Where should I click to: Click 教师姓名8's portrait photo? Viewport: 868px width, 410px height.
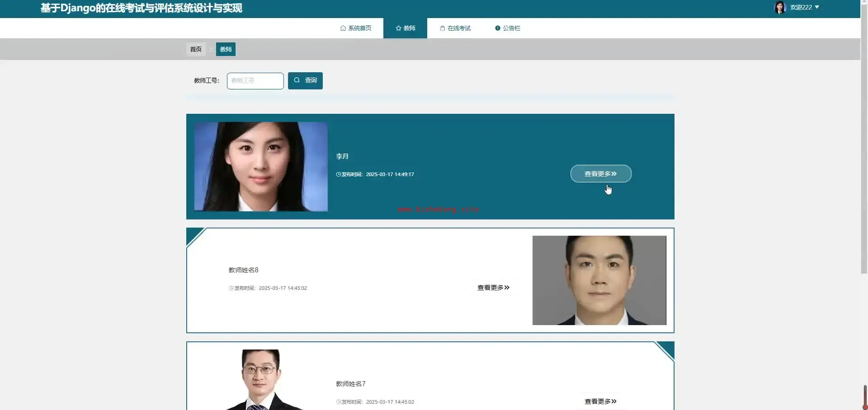(x=599, y=280)
